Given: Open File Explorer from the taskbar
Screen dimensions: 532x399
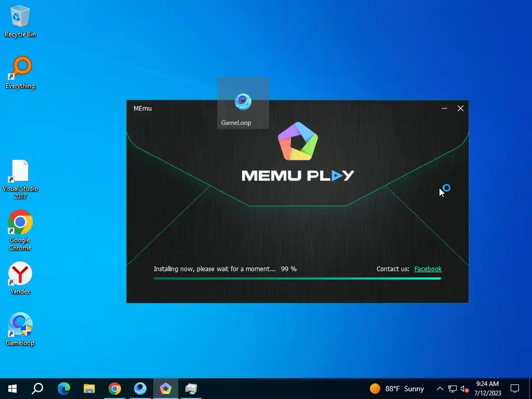Looking at the screenshot, I should (89, 389).
